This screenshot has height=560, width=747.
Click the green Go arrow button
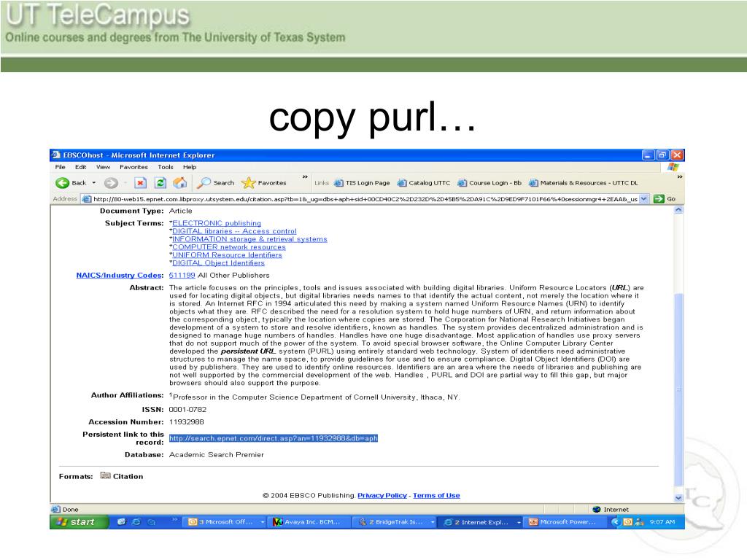click(x=659, y=199)
